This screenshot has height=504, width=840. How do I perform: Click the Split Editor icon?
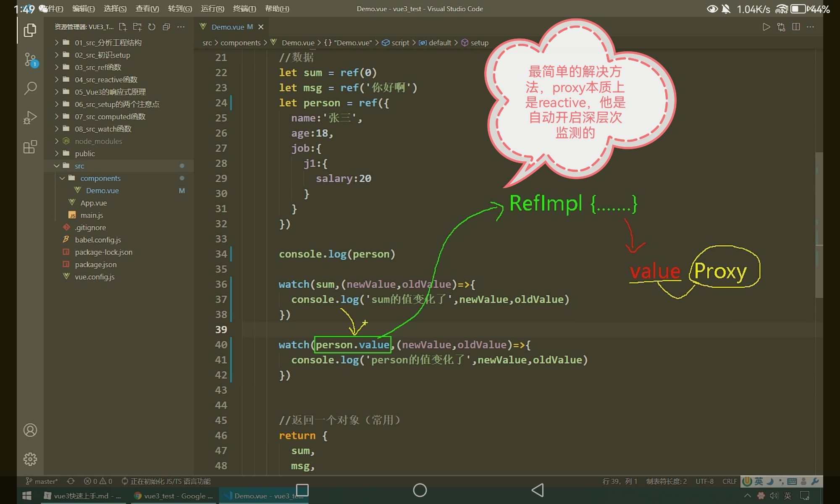tap(795, 27)
